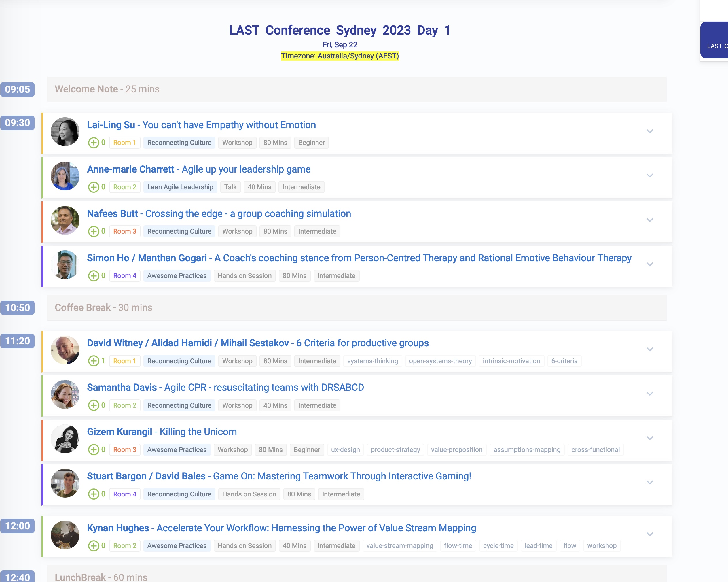Click Room 2 tag on Anne-marie Charrett session
Image resolution: width=728 pixels, height=582 pixels.
click(125, 187)
